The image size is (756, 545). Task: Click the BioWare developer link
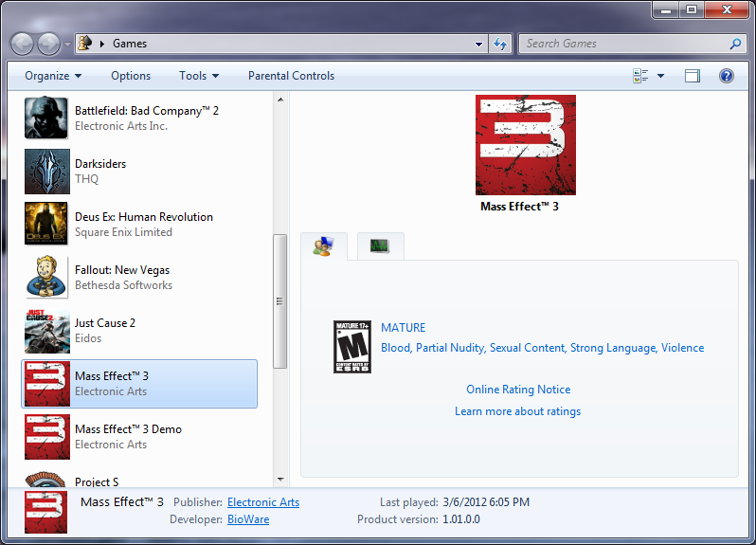tap(248, 519)
